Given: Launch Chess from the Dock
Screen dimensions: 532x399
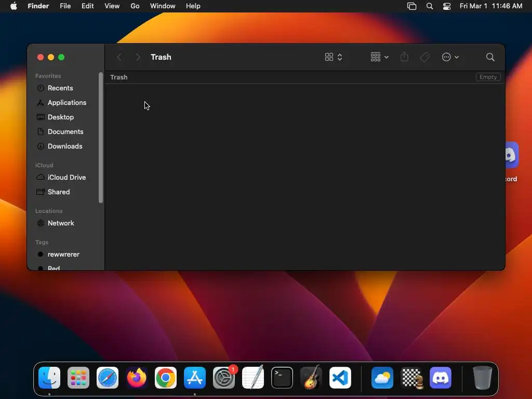Looking at the screenshot, I should [411, 378].
